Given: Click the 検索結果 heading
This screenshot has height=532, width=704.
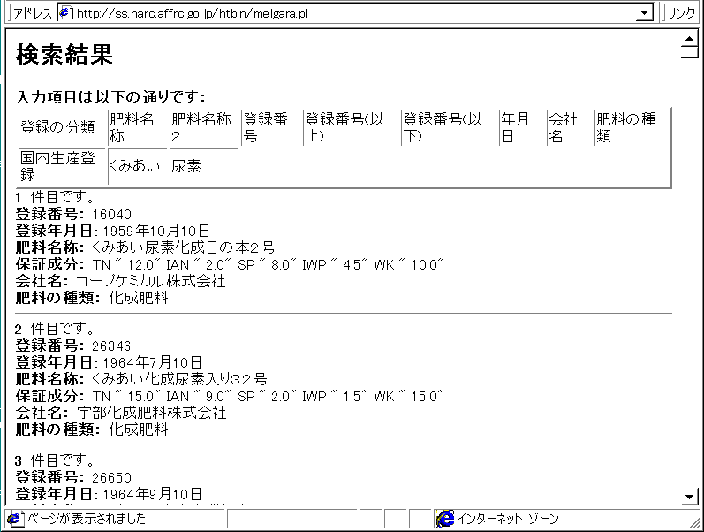Looking at the screenshot, I should point(64,55).
